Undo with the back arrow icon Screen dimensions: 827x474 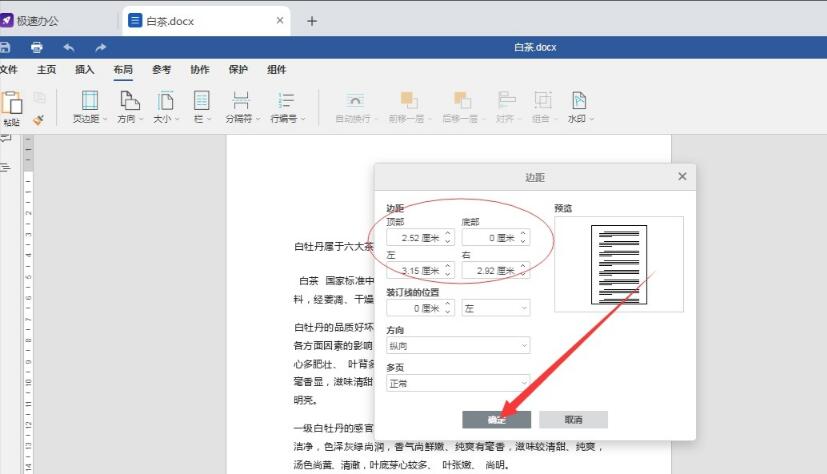tap(69, 47)
